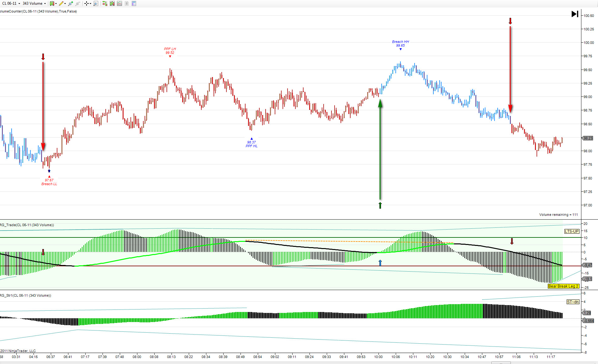Open the pencil drawing tools dropdown
598x364 pixels.
tap(62, 3)
